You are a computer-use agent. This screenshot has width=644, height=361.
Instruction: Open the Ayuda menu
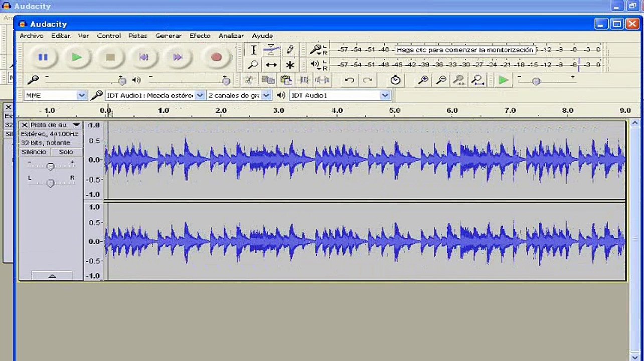262,36
